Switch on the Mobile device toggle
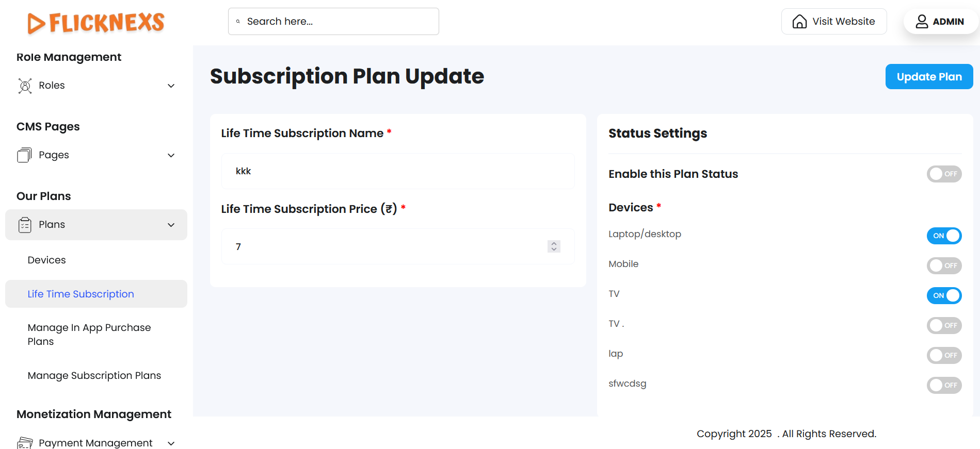The height and width of the screenshot is (449, 980). 944,265
